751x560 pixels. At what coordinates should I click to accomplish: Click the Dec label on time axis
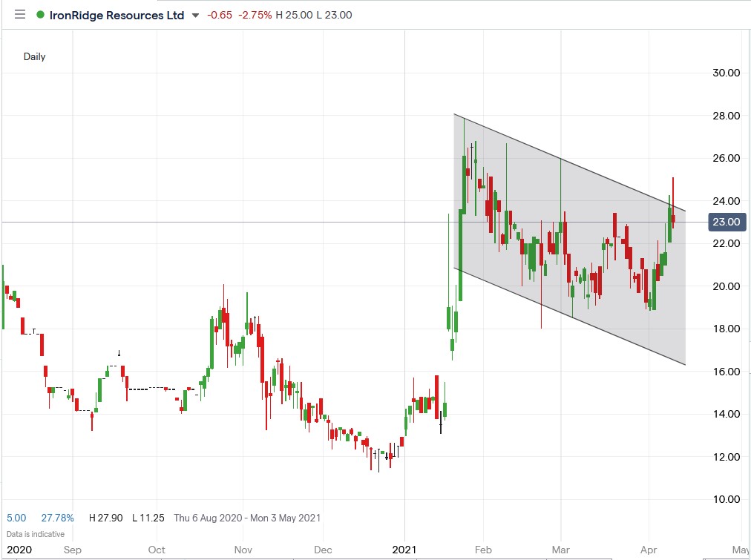(323, 550)
